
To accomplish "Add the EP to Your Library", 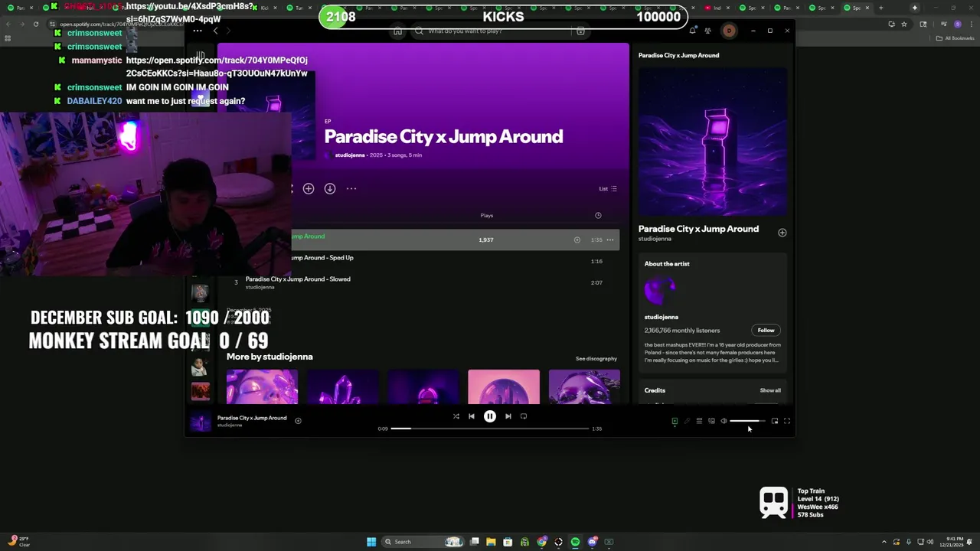I will 308,188.
